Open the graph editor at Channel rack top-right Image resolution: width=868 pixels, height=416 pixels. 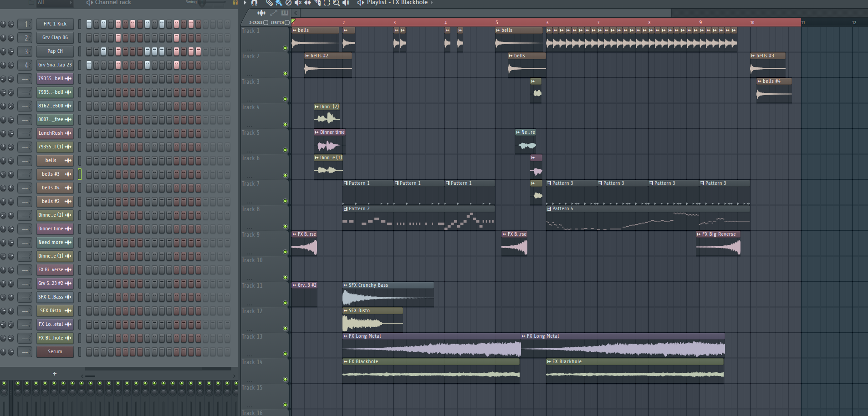(x=235, y=3)
